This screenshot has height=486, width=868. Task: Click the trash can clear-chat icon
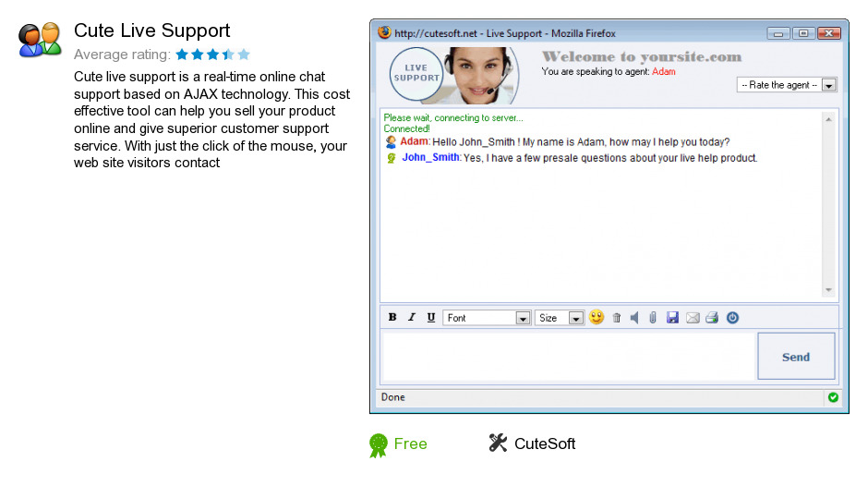click(616, 318)
